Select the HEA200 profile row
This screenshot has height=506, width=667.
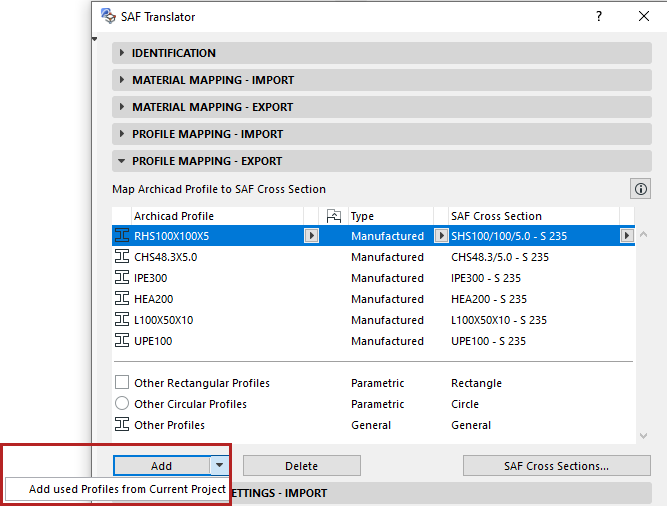tap(373, 298)
